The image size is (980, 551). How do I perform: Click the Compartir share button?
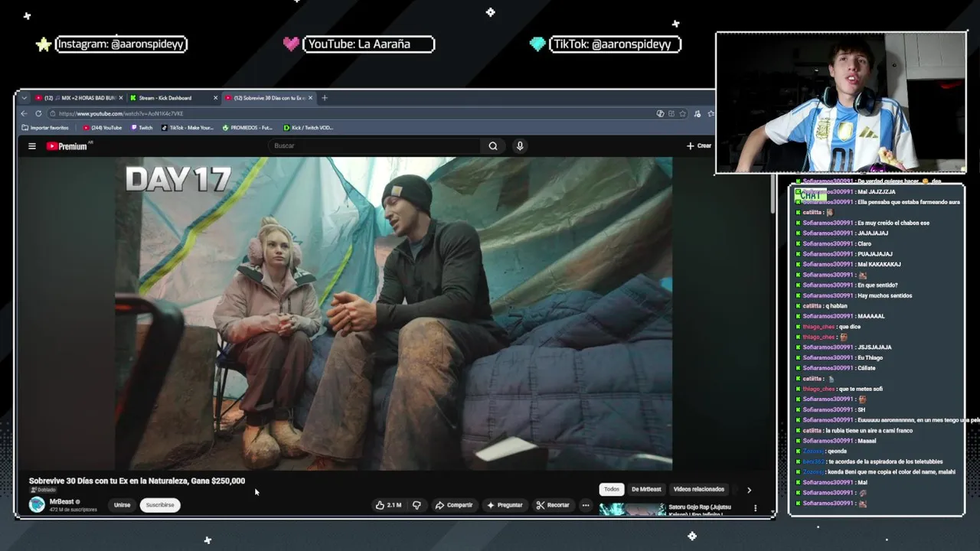click(453, 505)
